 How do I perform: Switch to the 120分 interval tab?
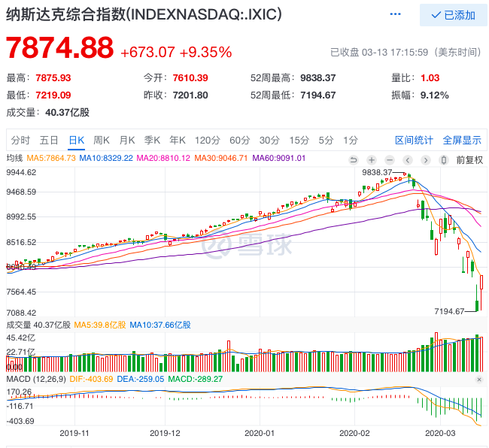point(208,141)
